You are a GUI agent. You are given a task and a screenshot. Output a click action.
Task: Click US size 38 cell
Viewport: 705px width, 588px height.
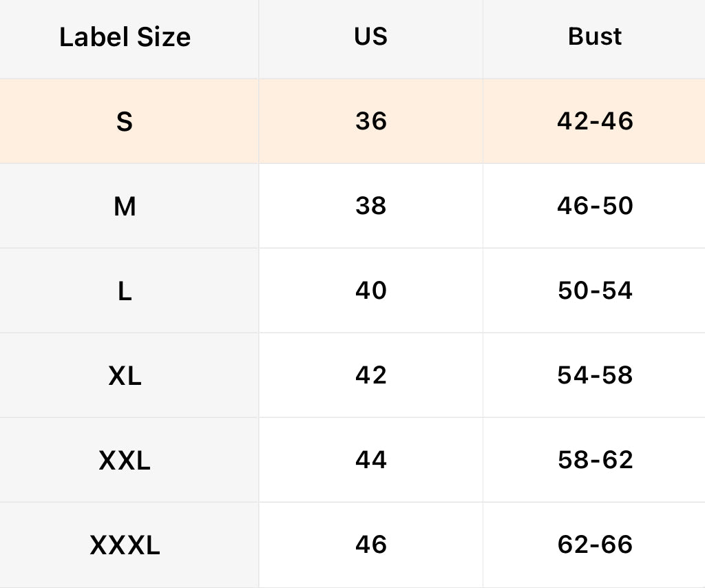(371, 207)
